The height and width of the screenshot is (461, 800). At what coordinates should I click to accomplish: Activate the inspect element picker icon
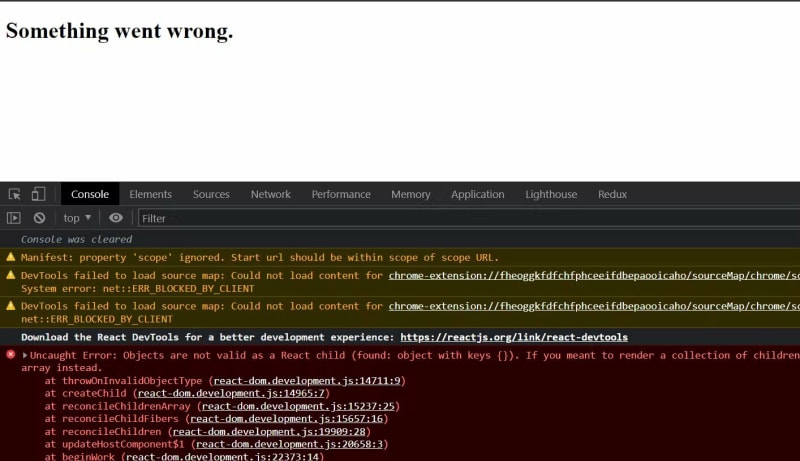pyautogui.click(x=14, y=194)
